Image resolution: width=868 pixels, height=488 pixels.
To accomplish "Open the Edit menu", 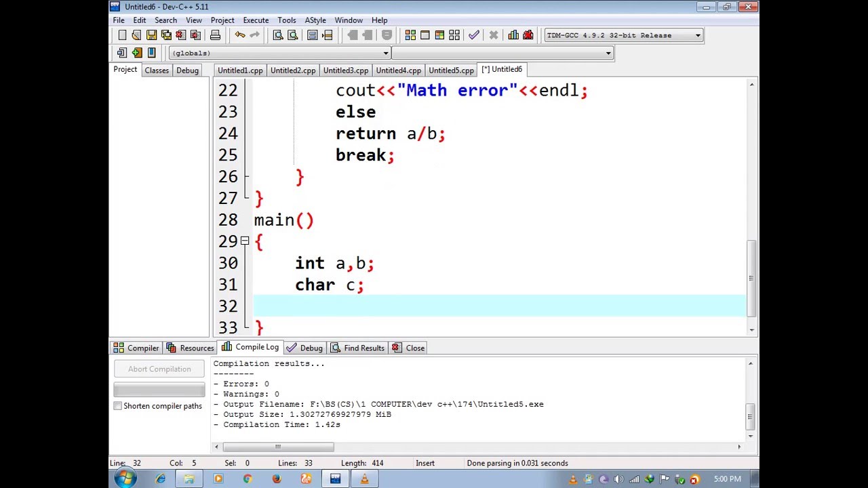I will pos(139,20).
